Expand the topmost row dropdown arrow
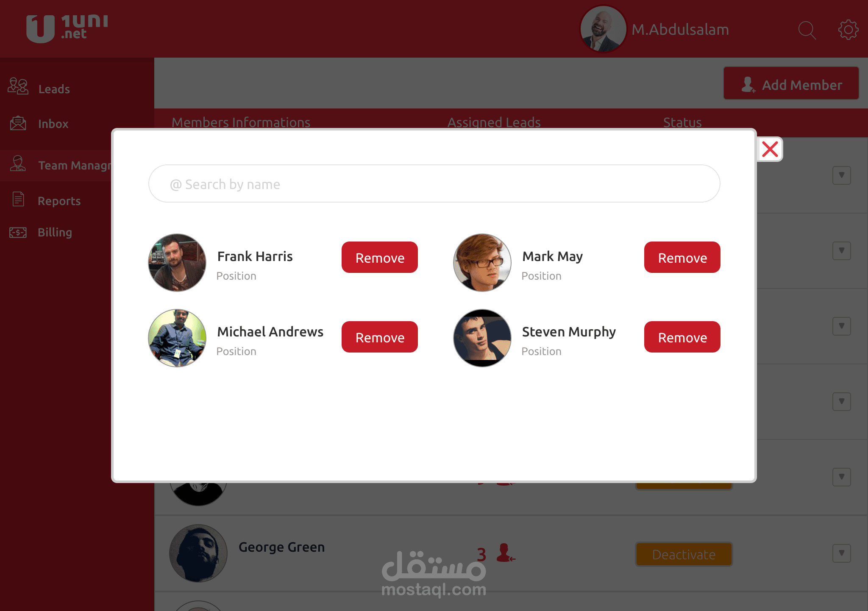This screenshot has height=611, width=868. [842, 175]
